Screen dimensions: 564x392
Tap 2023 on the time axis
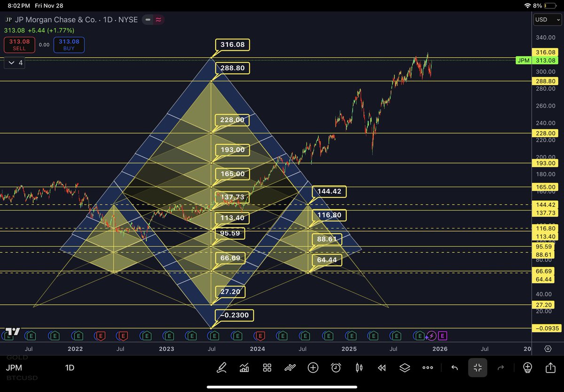pyautogui.click(x=166, y=349)
